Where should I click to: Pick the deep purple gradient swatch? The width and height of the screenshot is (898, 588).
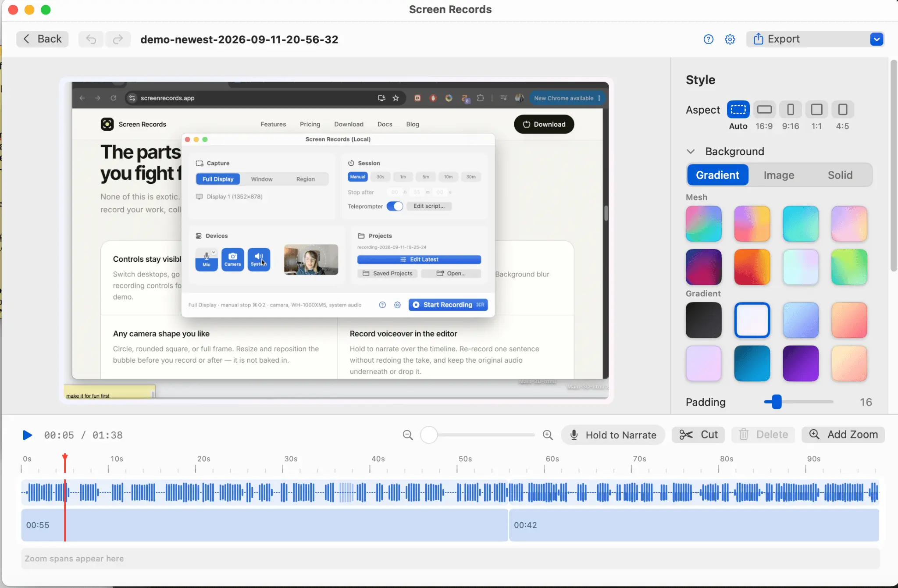(x=800, y=363)
